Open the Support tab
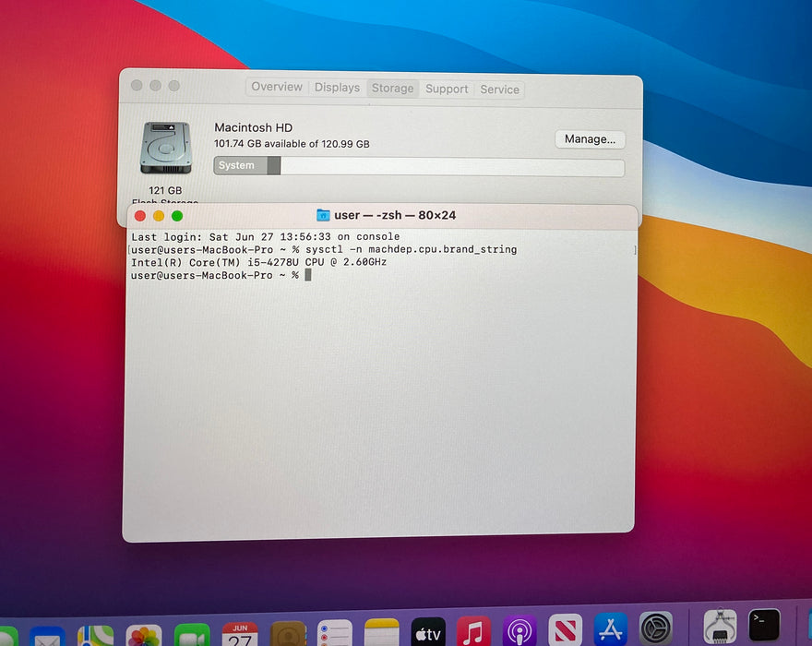 click(447, 90)
